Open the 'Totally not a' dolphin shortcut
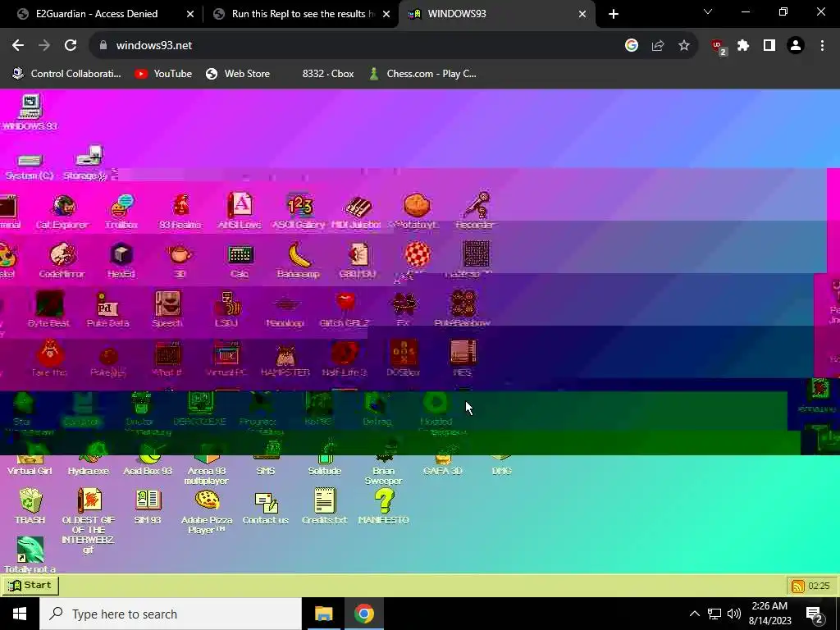 [30, 555]
